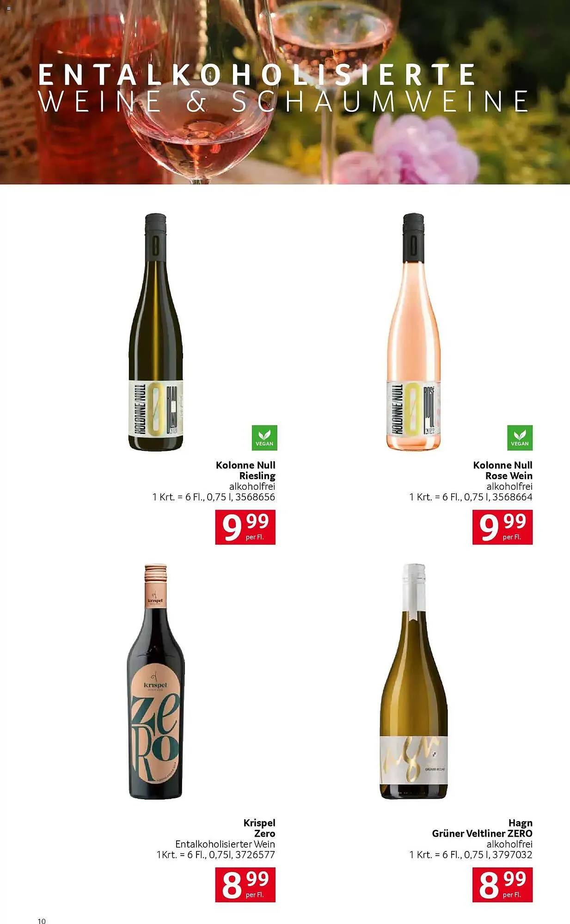Click article number 3568656
Screen dimensions: 570x924
pos(255,497)
